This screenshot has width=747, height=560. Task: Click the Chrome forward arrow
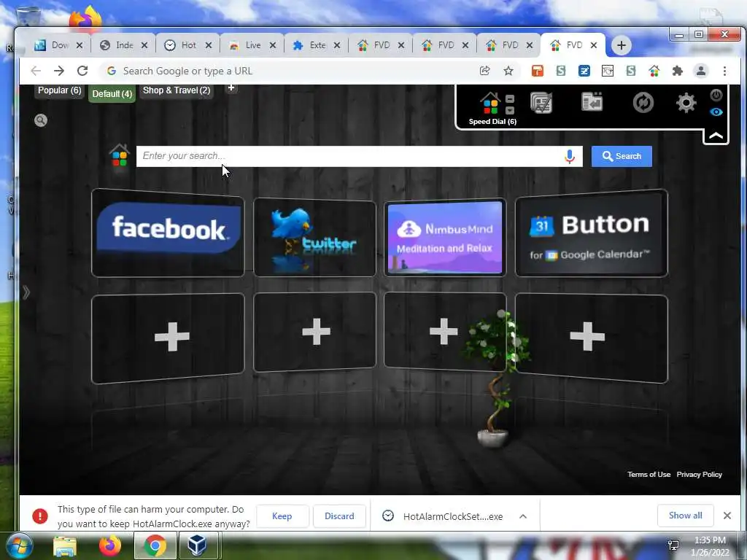tap(59, 71)
